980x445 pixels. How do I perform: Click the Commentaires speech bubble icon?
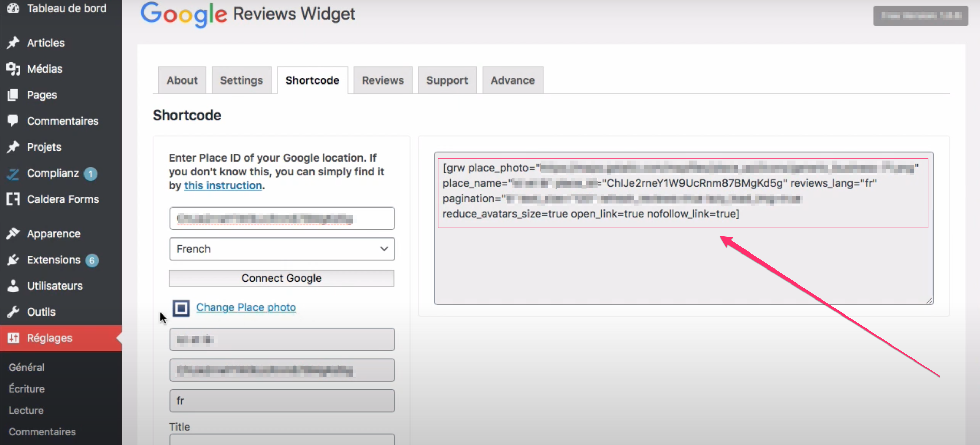pyautogui.click(x=13, y=121)
